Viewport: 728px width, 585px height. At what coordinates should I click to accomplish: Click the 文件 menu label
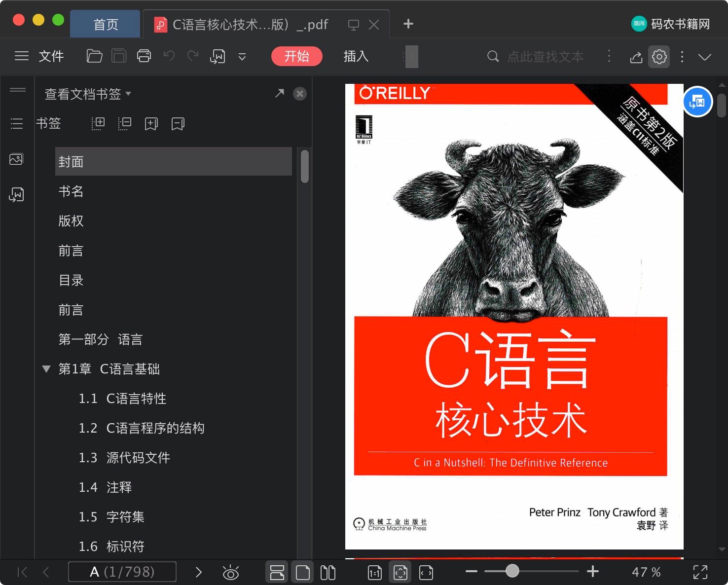(51, 56)
